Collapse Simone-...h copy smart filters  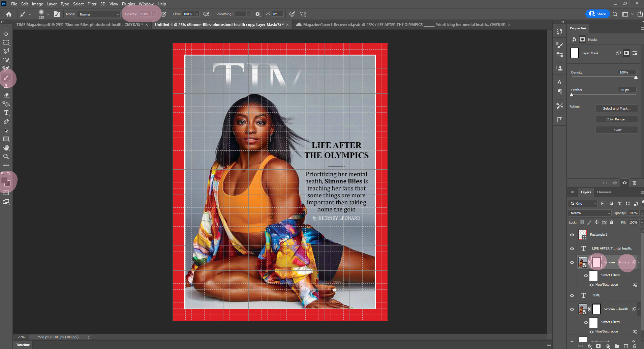pyautogui.click(x=639, y=262)
